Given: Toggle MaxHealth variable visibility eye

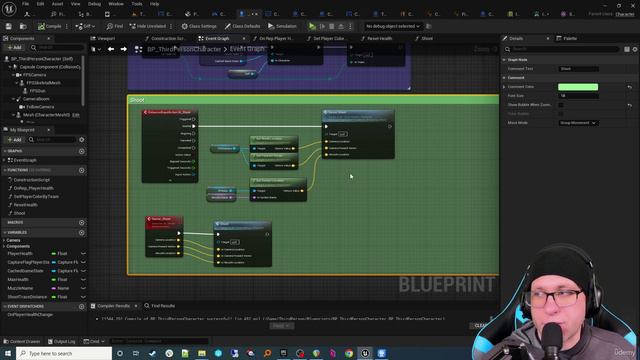Looking at the screenshot, I should click(83, 280).
